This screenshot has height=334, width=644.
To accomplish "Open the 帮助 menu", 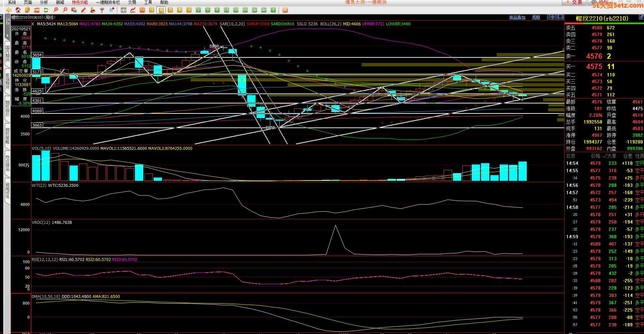I will click(164, 2).
